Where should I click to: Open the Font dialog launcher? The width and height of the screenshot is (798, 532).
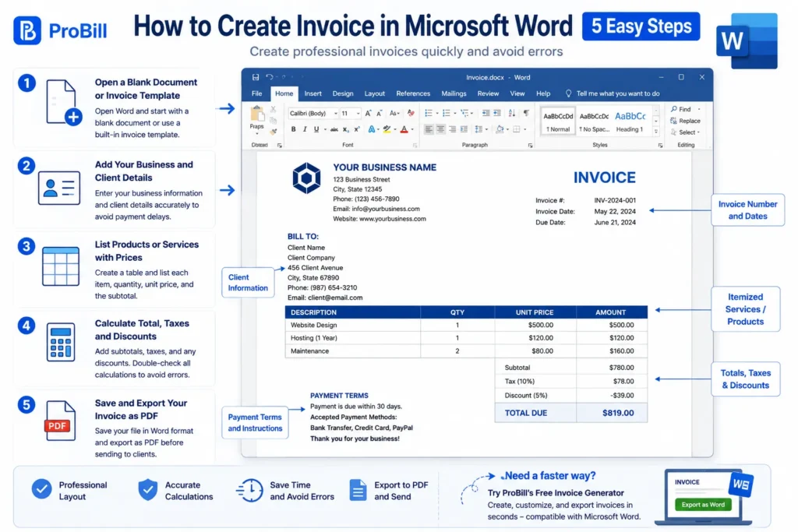[415, 146]
